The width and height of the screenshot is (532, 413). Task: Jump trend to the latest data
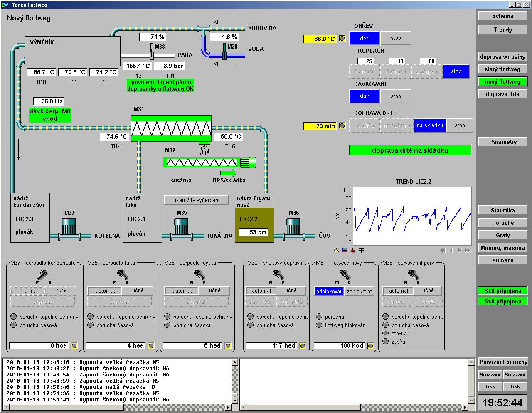[468, 251]
